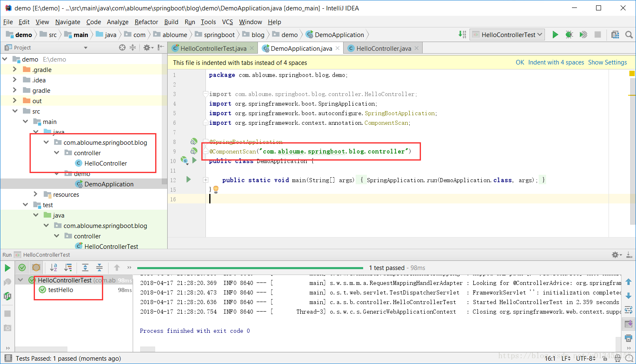Rerun tests in Run panel
Image resolution: width=636 pixels, height=364 pixels.
7,267
